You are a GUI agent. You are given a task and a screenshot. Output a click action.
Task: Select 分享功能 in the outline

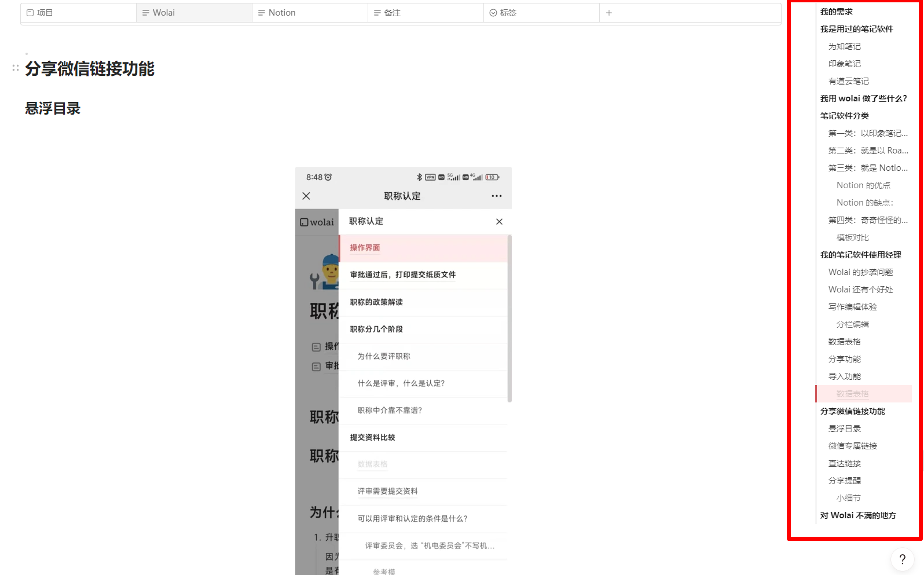[x=844, y=359]
